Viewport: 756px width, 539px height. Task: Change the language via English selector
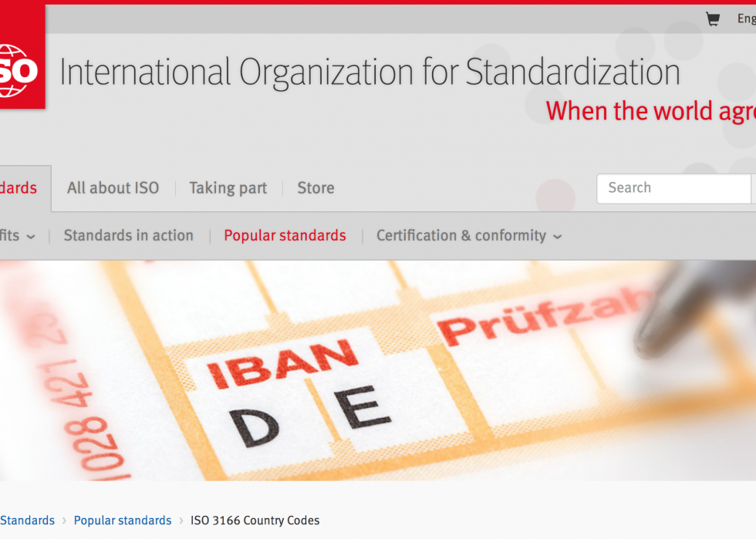tap(747, 19)
